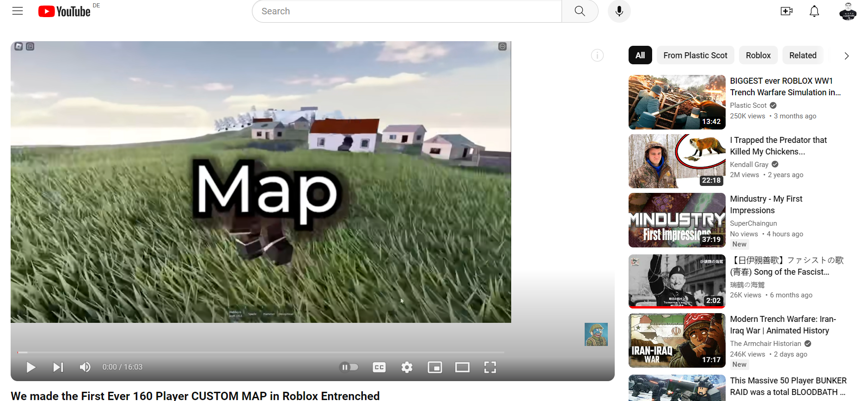Open Mindustry First Impressions thumbnail

pyautogui.click(x=677, y=220)
